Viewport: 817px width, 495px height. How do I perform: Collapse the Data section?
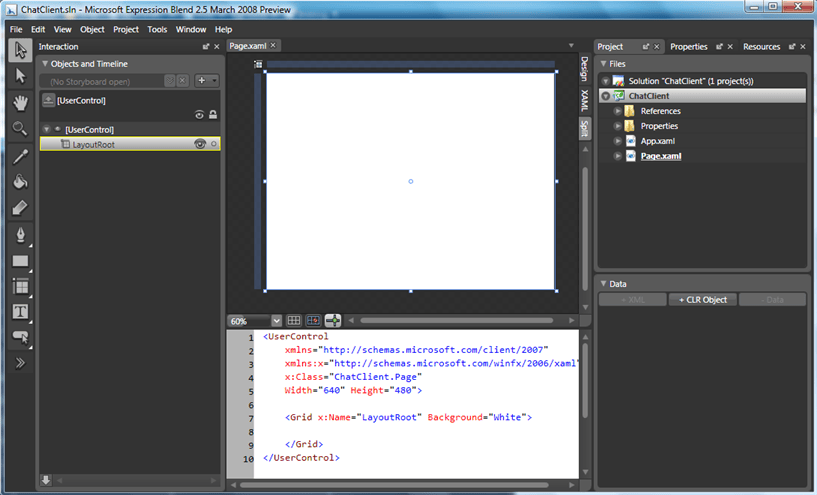pyautogui.click(x=603, y=283)
